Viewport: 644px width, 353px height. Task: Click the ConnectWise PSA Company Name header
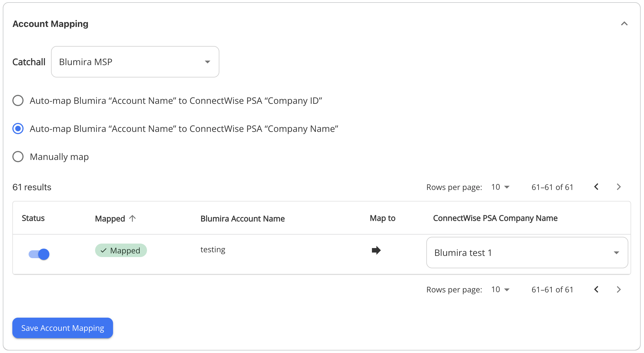tap(495, 218)
